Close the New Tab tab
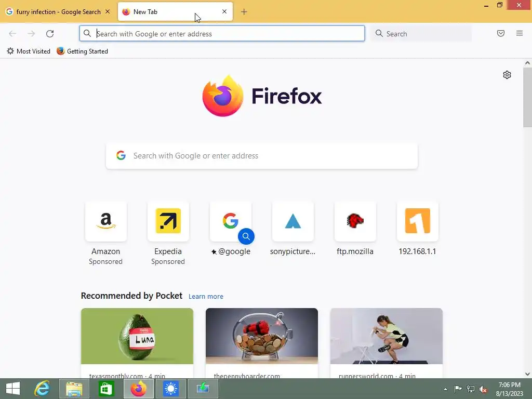532x399 pixels. coord(224,11)
